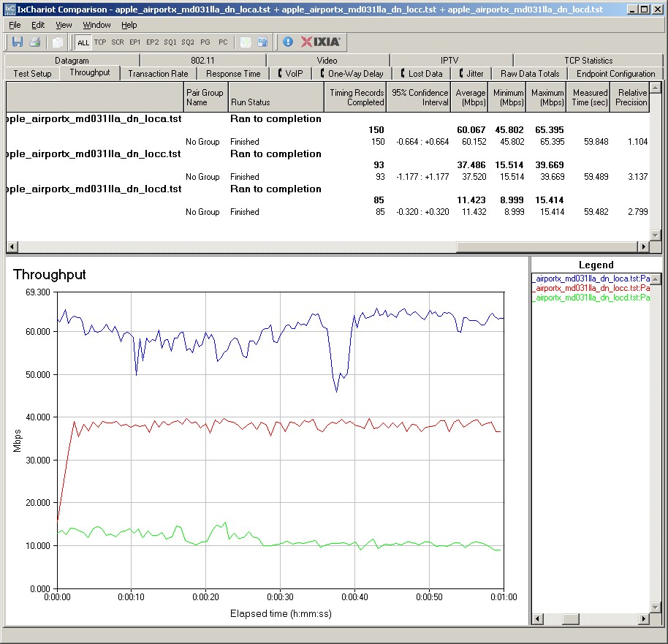Toggle the PG filter button

[205, 42]
